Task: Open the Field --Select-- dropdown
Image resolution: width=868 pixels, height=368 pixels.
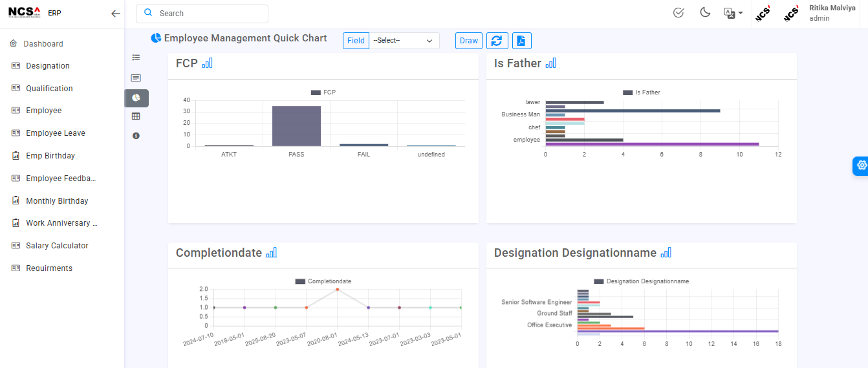Action: [x=404, y=41]
